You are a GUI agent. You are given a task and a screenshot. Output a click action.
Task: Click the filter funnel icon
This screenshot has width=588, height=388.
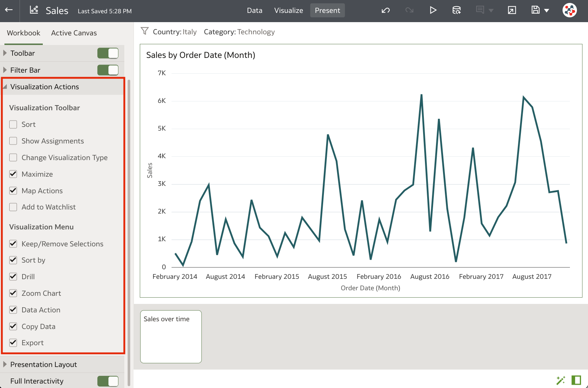pos(145,31)
